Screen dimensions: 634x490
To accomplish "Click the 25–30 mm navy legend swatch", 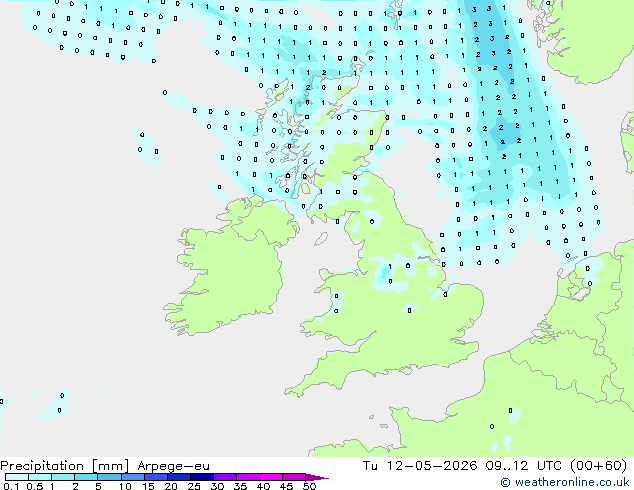I will (x=201, y=477).
